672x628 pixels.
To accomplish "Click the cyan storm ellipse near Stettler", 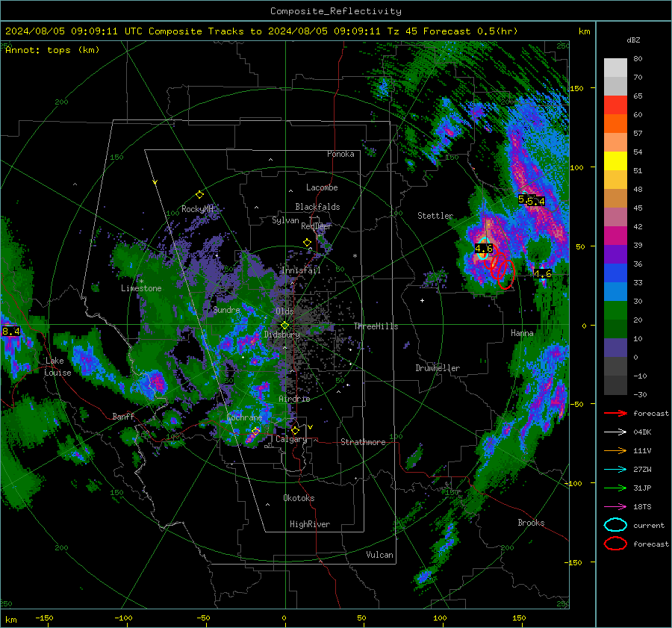I will pyautogui.click(x=483, y=248).
